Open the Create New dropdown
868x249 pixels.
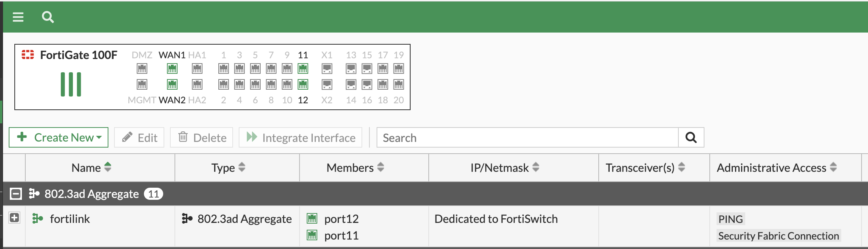pos(59,137)
